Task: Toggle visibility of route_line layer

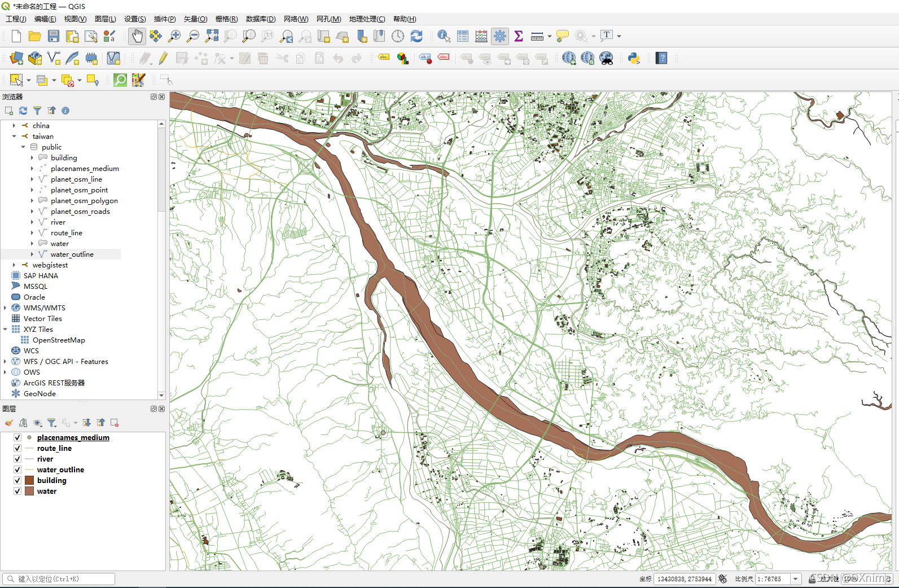Action: [x=17, y=448]
